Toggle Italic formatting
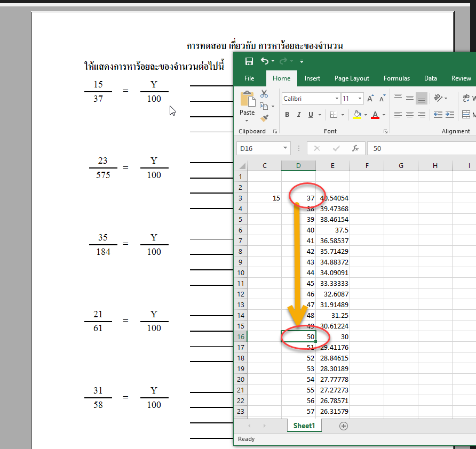Image resolution: width=476 pixels, height=449 pixels. coord(298,115)
